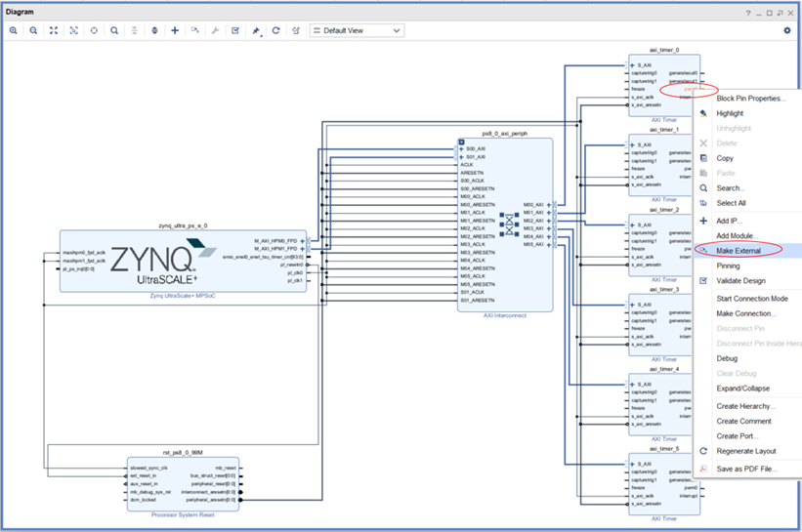802x532 pixels.
Task: Select Save as PDF File option
Action: click(x=747, y=469)
